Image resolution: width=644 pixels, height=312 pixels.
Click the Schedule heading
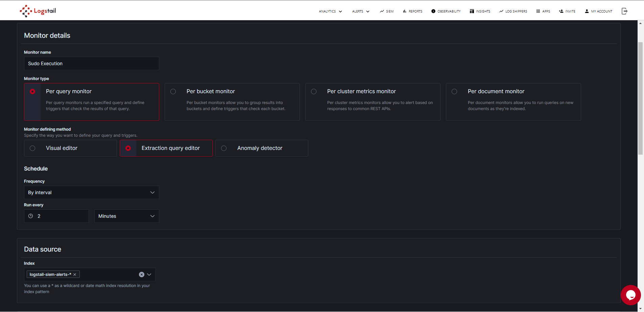(x=36, y=168)
